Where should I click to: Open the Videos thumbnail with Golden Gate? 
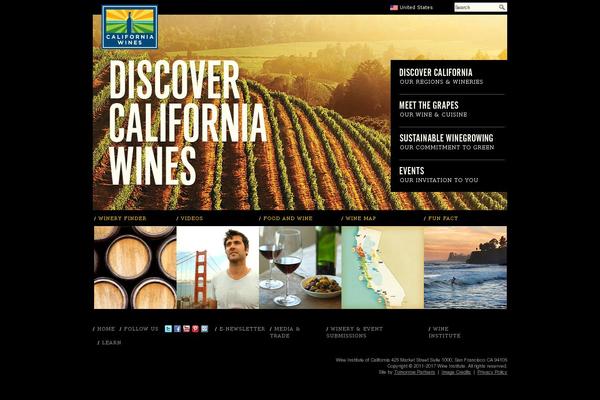[x=218, y=267]
